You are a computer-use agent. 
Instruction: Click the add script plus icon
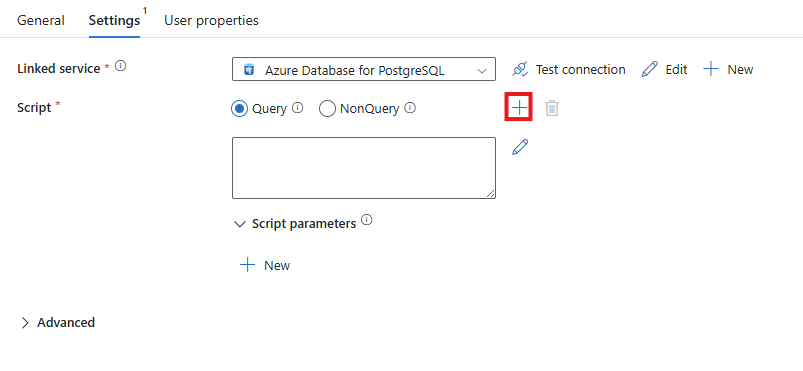(519, 107)
